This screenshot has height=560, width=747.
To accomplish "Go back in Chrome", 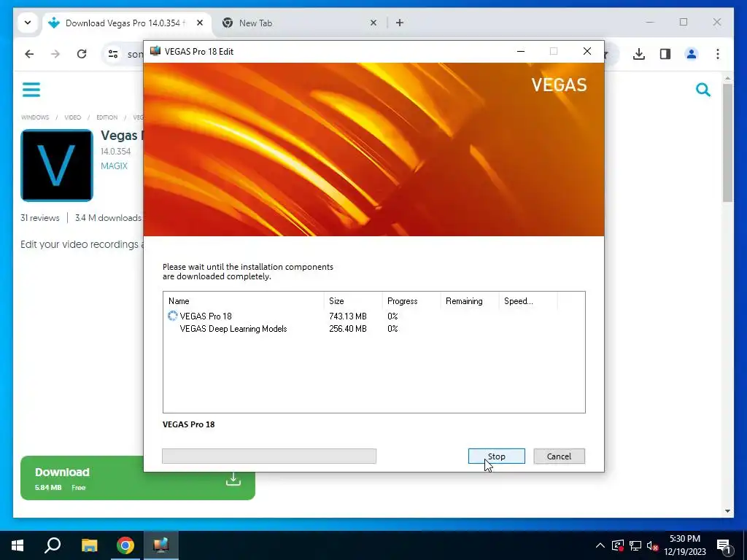I will (29, 54).
